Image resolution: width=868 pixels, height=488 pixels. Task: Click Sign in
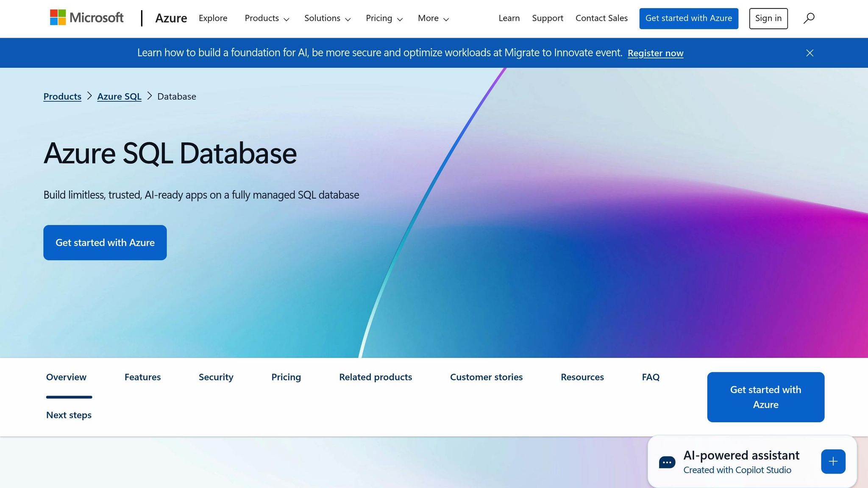coord(768,18)
